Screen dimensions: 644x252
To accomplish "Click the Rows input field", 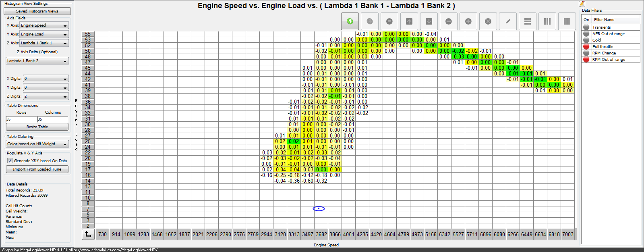I will [21, 119].
